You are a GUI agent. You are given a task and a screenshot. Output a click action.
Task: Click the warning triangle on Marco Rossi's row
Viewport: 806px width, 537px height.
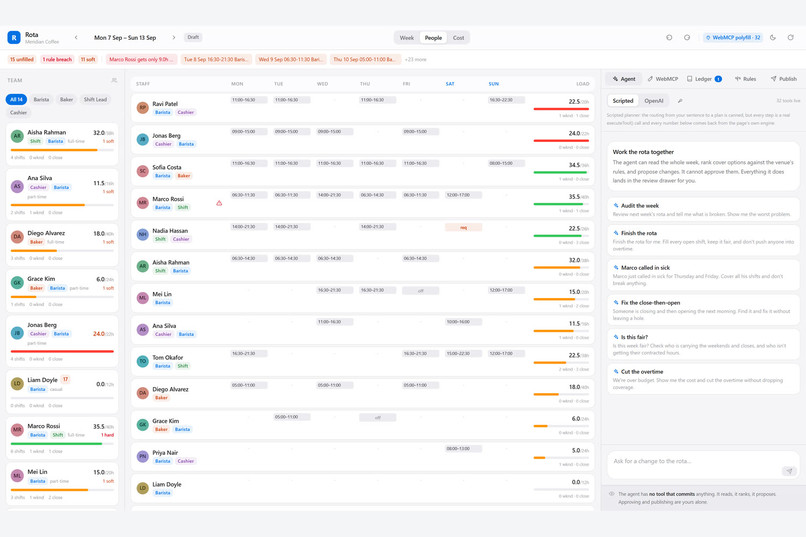click(219, 203)
